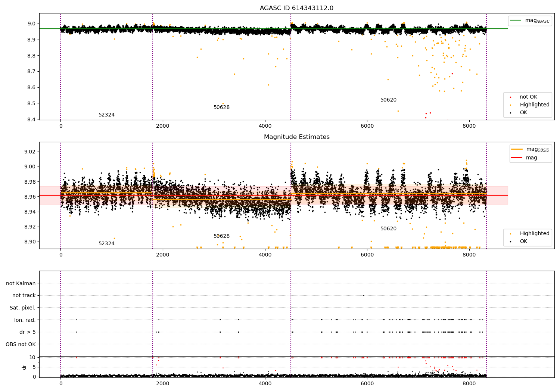Click the "Sat. pixel." row label
This screenshot has height=392, width=560.
22,308
